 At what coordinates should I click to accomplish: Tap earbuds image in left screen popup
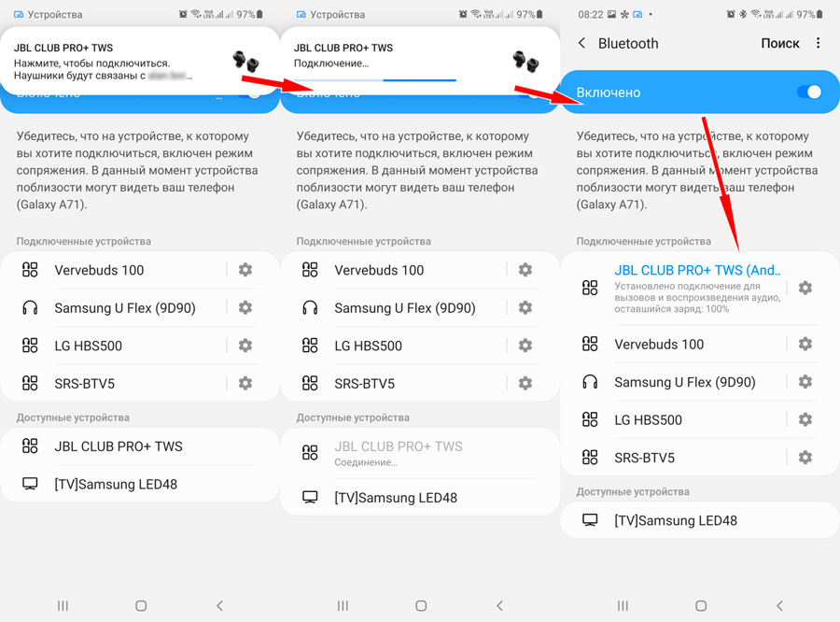(245, 61)
